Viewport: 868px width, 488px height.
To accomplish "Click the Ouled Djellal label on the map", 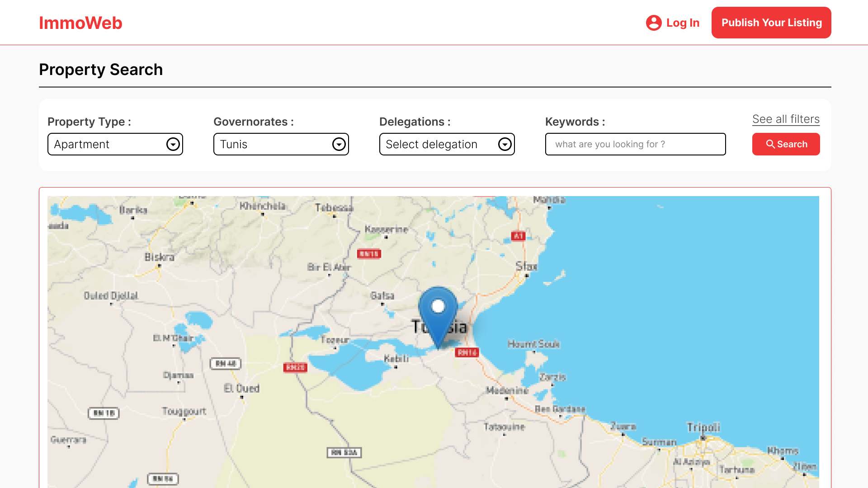I will click(x=111, y=296).
